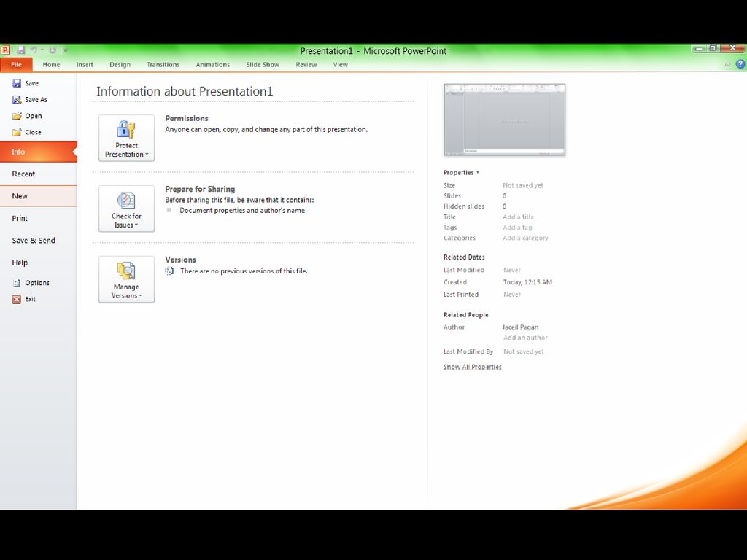Click the Size value Not saved yet
Screen dimensions: 747x560
pos(522,185)
